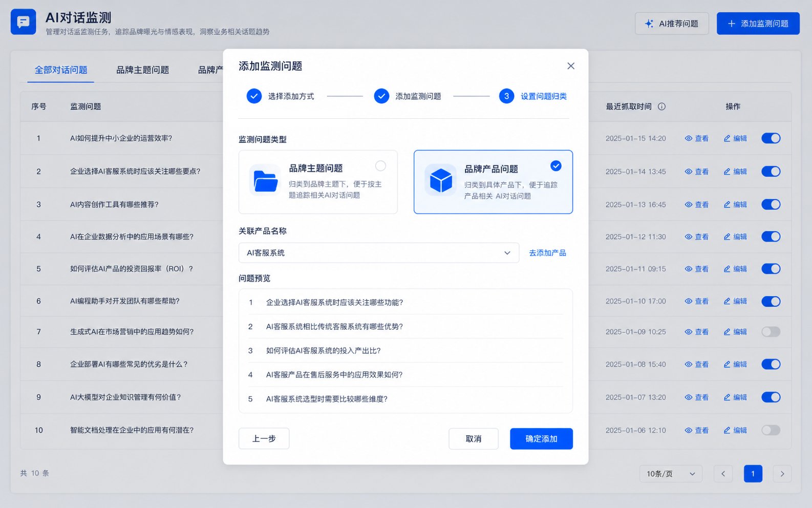Edit row 2025-01-13 16:45 via 编辑

pyautogui.click(x=735, y=204)
